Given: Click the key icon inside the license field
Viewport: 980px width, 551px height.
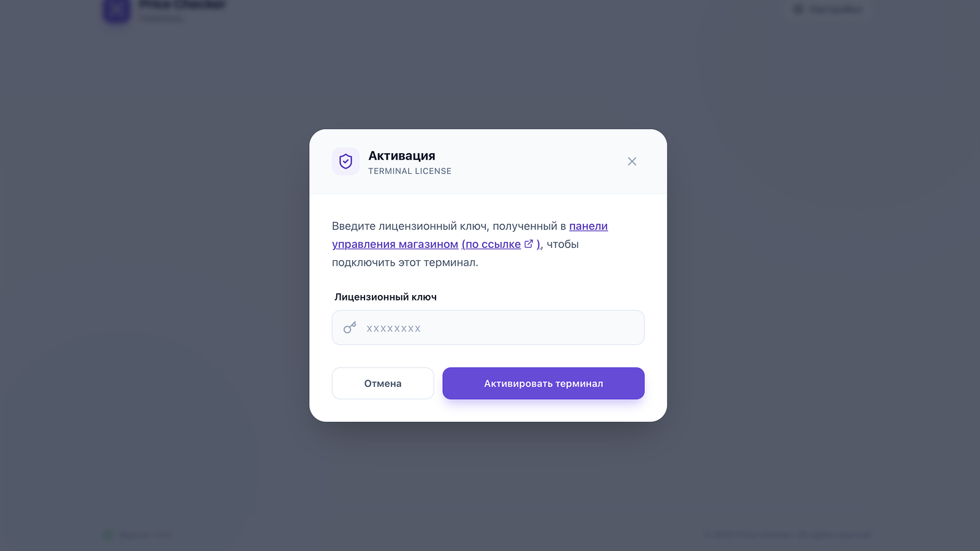Looking at the screenshot, I should (x=350, y=328).
